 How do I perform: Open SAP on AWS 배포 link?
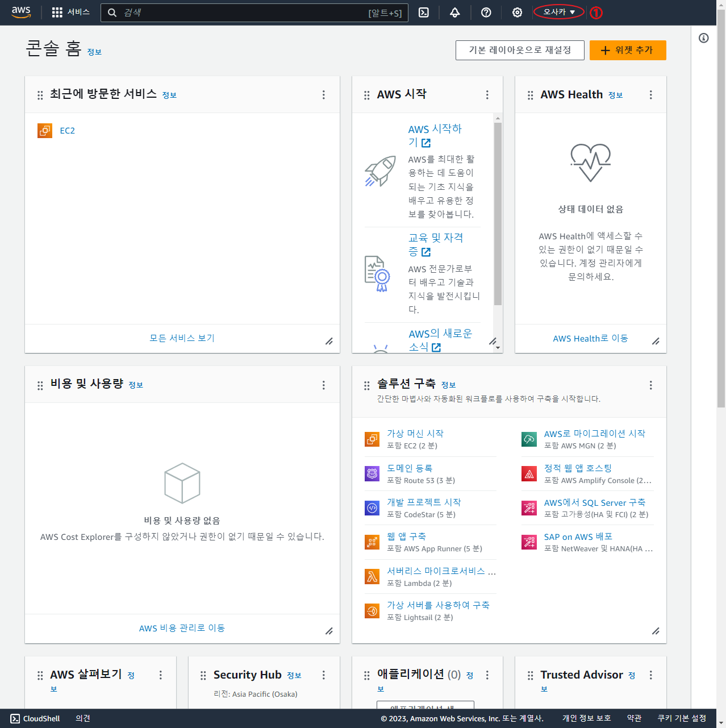click(x=578, y=537)
